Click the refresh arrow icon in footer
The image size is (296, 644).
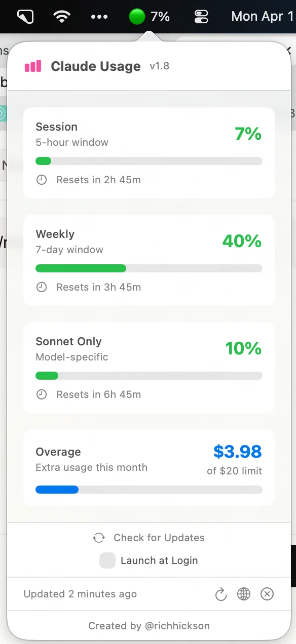pyautogui.click(x=220, y=594)
